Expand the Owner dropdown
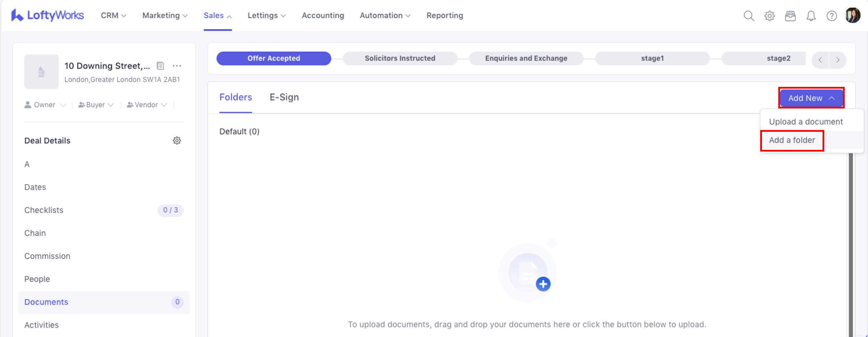The width and height of the screenshot is (868, 337). point(45,105)
